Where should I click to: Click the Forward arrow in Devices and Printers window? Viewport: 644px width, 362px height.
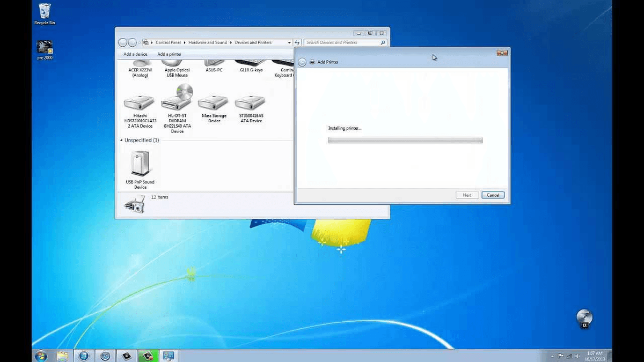[132, 42]
